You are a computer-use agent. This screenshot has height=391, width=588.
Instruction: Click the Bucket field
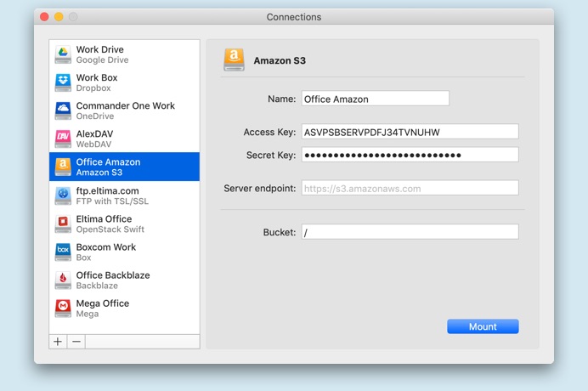pos(410,232)
